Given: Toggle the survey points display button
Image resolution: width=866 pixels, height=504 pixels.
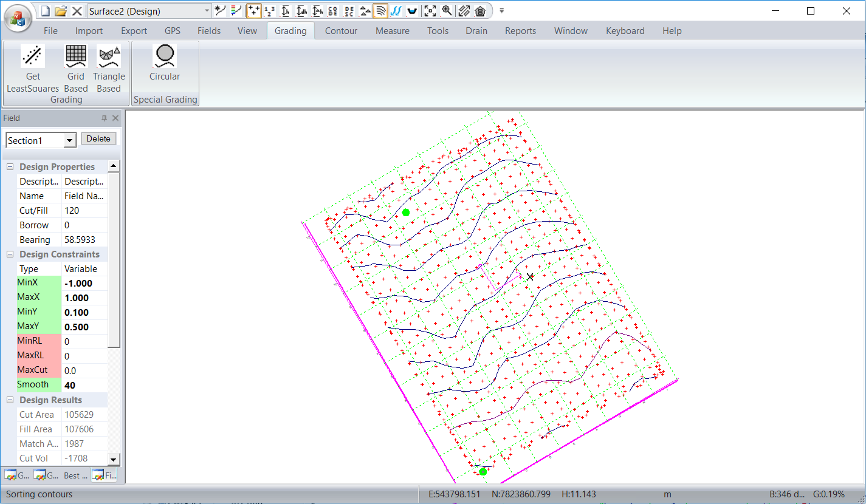Looking at the screenshot, I should point(253,11).
